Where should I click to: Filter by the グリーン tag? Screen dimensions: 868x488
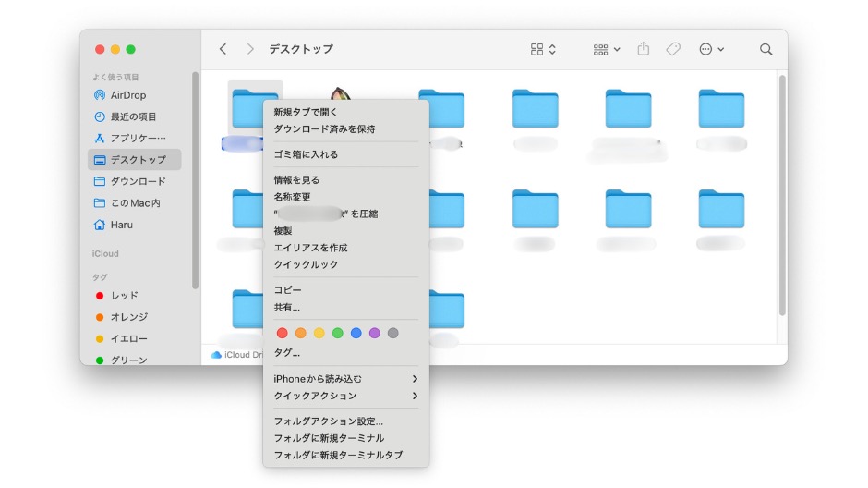[135, 360]
